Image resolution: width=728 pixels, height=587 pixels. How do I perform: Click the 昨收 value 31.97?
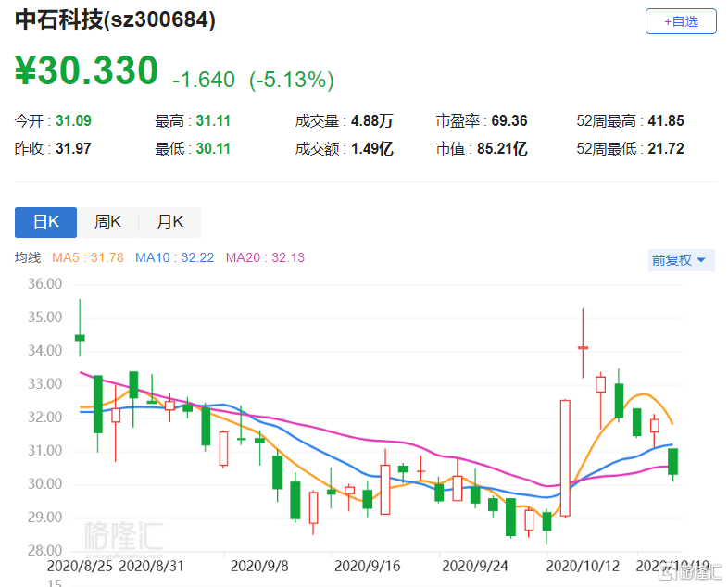73,148
